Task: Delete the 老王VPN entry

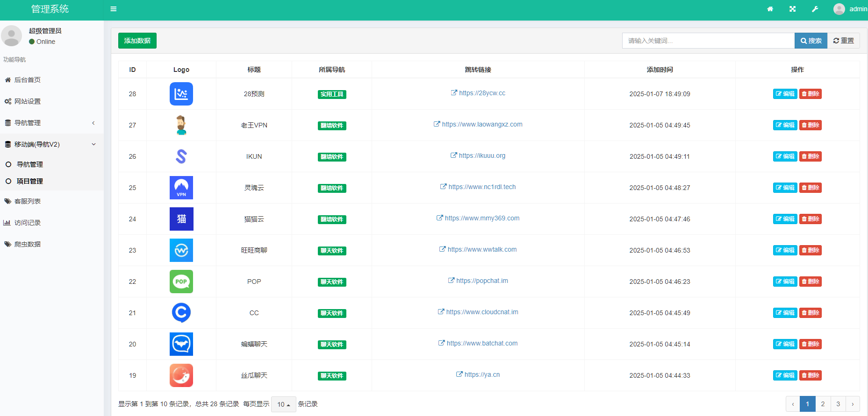Action: click(810, 125)
